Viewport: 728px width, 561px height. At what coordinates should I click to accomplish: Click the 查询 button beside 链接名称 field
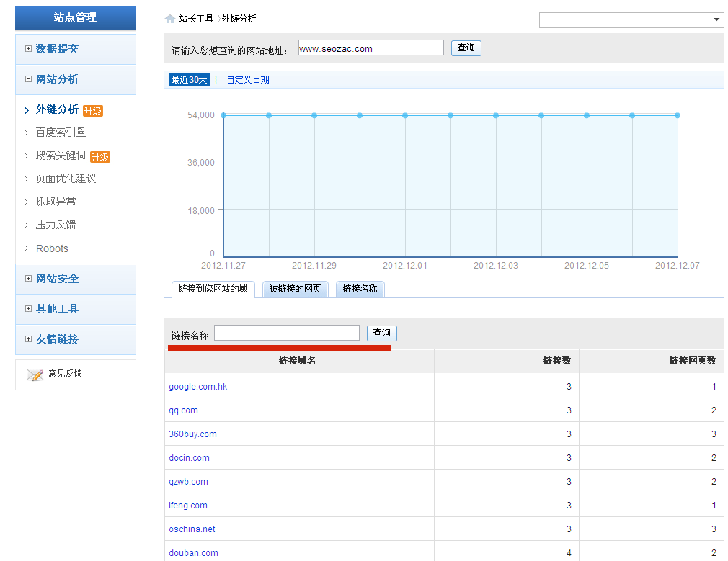tap(381, 333)
